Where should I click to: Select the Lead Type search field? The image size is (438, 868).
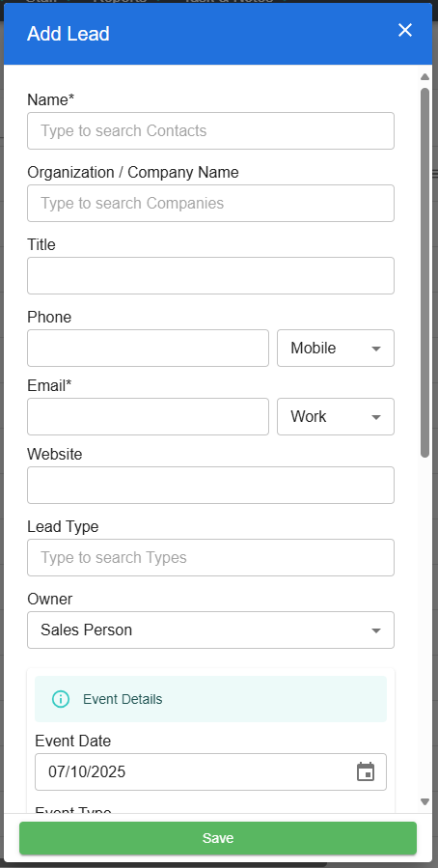(x=210, y=557)
